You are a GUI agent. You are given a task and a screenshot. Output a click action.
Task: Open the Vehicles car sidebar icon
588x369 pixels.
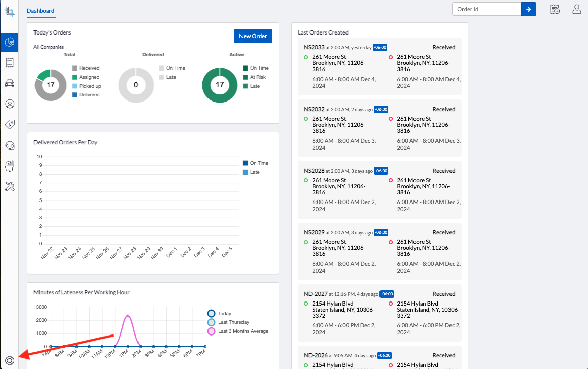pos(10,83)
